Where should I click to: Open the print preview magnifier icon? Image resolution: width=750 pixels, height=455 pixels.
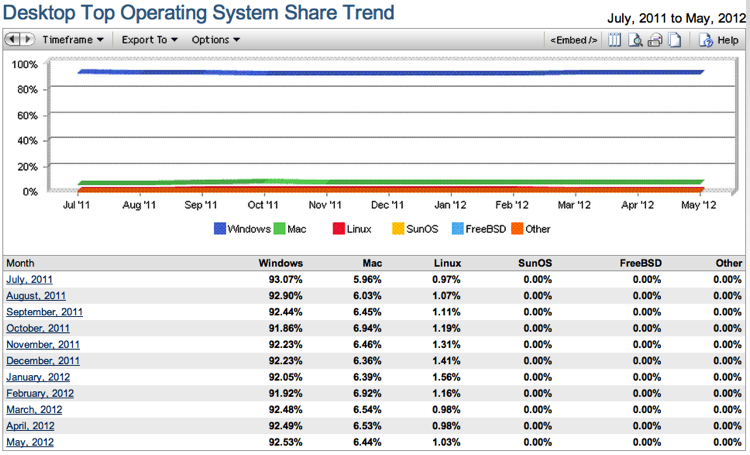pyautogui.click(x=635, y=40)
